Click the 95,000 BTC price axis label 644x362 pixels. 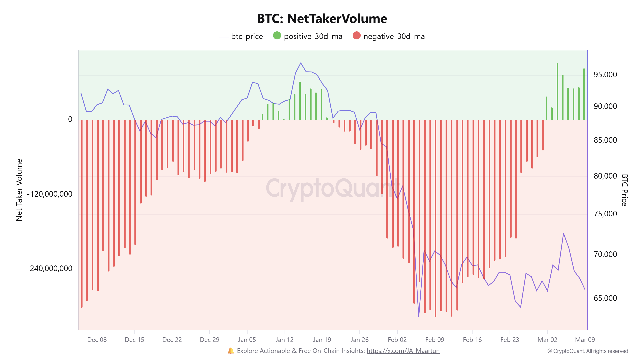[x=605, y=74]
